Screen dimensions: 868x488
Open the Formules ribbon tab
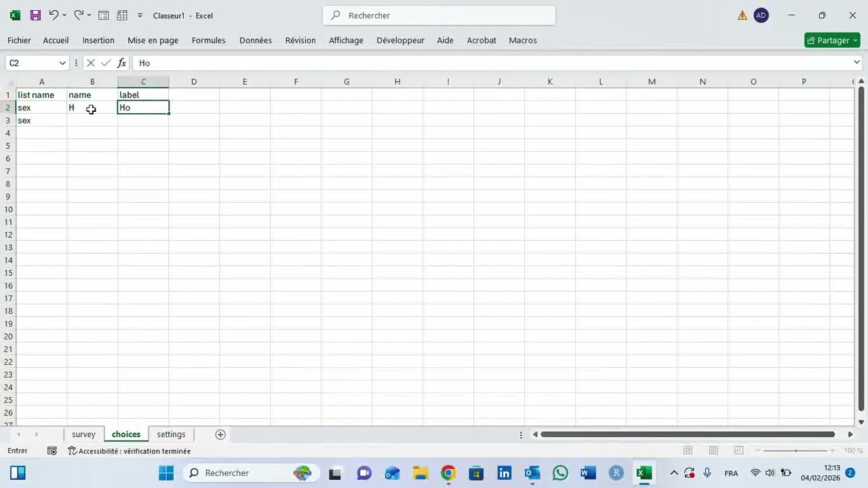pos(208,40)
